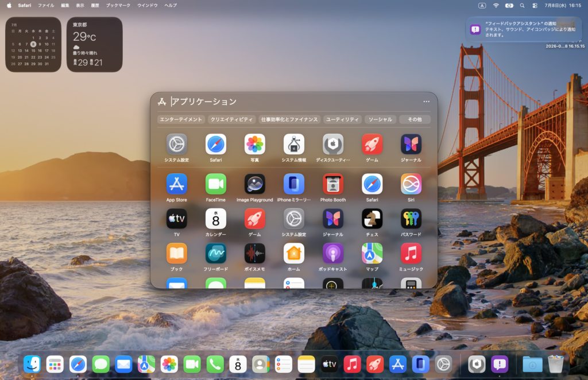Open the ヘルプ menu
The width and height of the screenshot is (588, 380).
click(x=171, y=5)
